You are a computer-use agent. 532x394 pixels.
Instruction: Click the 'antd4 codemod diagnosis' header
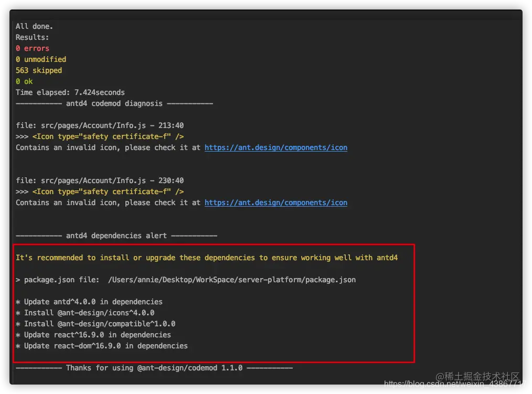pos(114,103)
